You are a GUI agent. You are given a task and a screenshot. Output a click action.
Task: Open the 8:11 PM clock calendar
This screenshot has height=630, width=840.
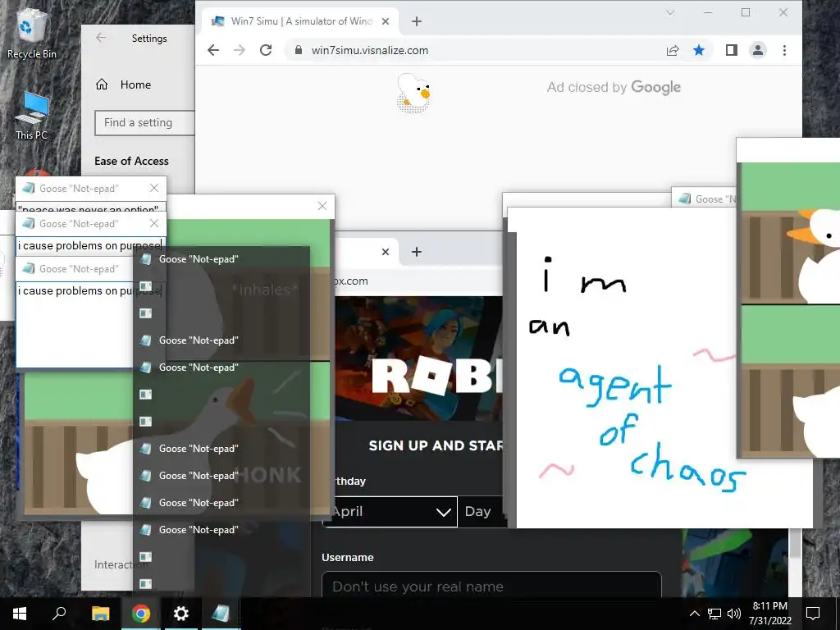[769, 614]
